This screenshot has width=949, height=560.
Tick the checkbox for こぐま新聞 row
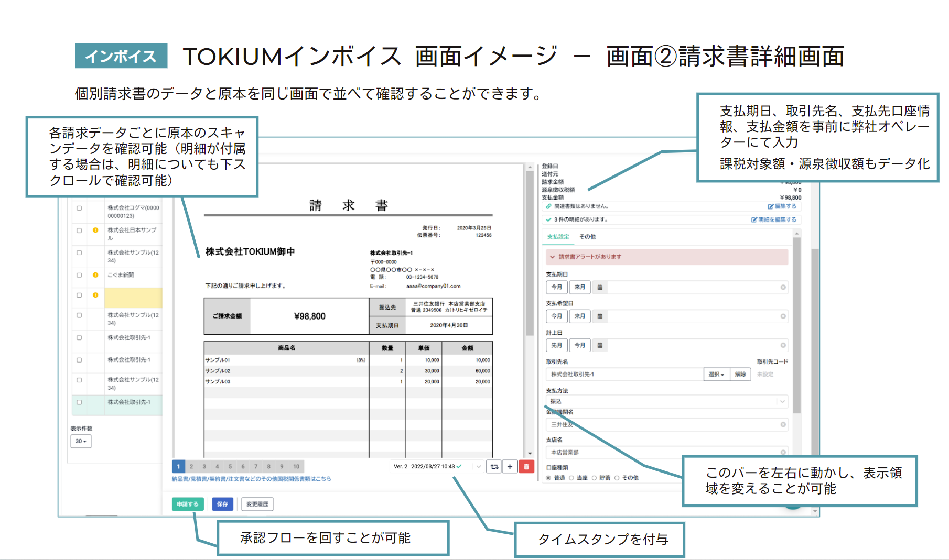[x=79, y=275]
